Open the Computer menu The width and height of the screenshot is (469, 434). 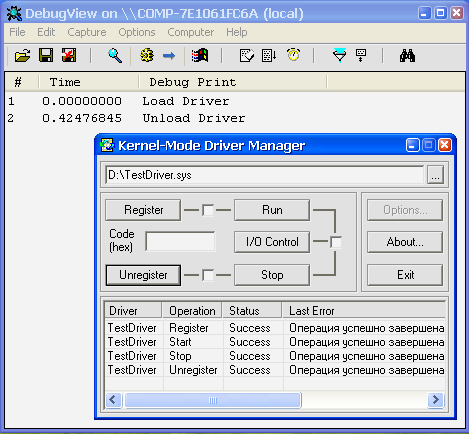pyautogui.click(x=191, y=32)
